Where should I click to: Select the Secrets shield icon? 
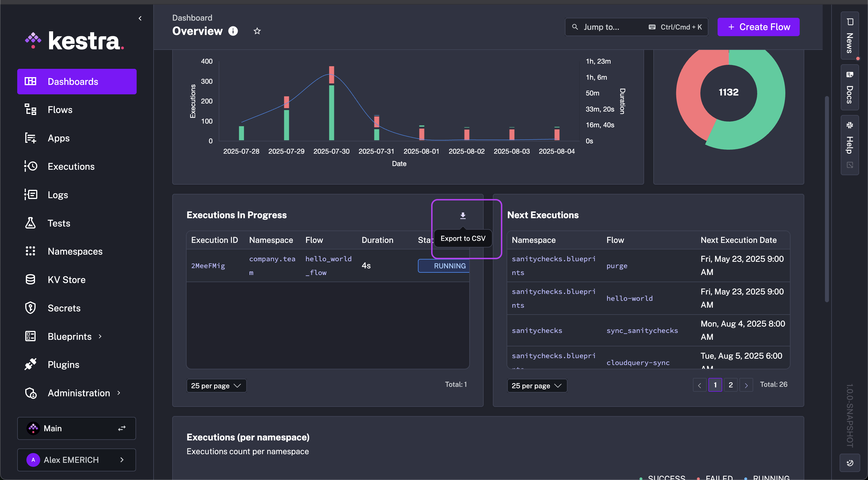30,308
